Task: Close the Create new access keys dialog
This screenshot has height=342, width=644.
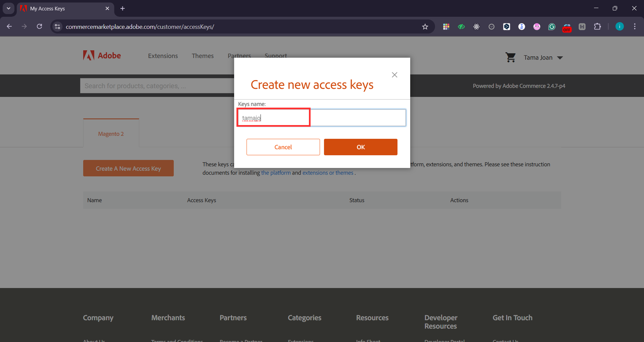Action: click(394, 75)
